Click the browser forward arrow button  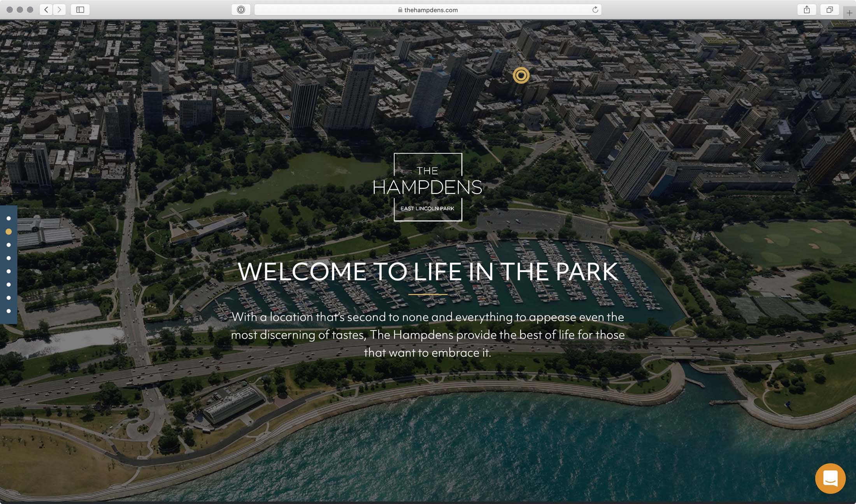coord(59,10)
